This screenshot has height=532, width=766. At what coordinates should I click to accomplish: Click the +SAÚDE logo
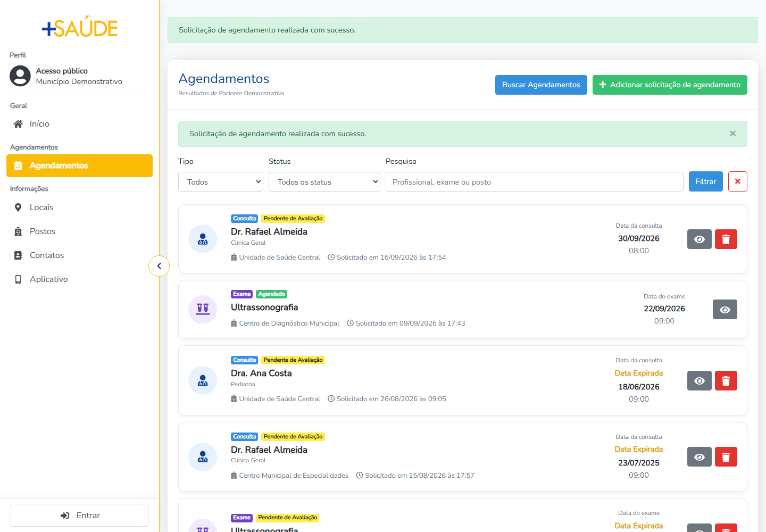point(80,27)
